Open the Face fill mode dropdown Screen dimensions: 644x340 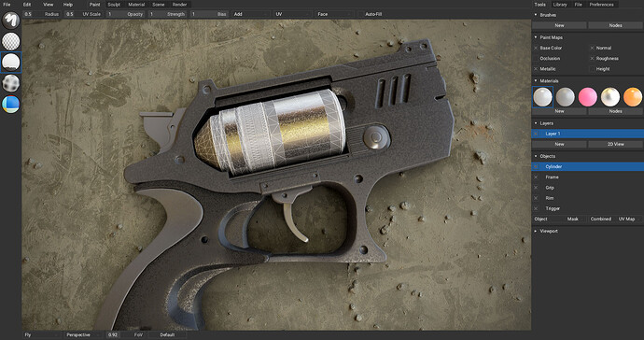pyautogui.click(x=335, y=14)
